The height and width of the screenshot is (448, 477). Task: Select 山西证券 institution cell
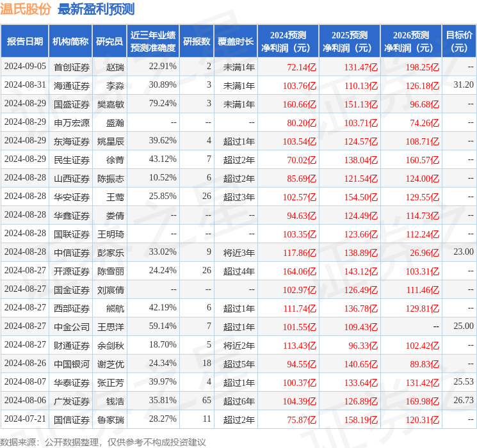pyautogui.click(x=72, y=179)
